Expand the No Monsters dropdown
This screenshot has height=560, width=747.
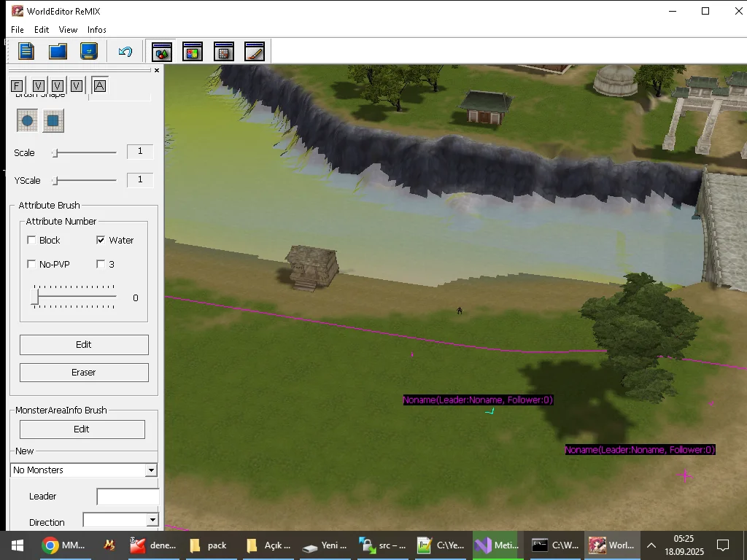click(x=151, y=470)
